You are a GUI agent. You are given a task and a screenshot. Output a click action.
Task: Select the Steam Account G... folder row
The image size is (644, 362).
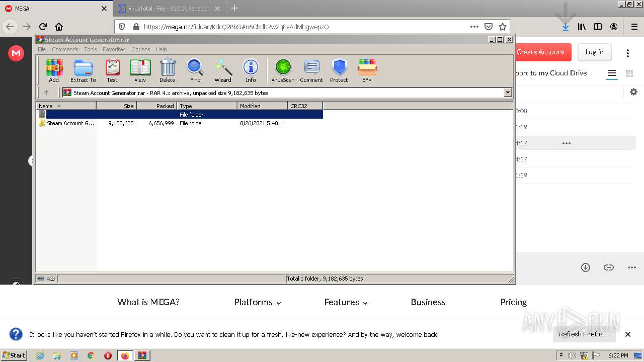(x=180, y=123)
